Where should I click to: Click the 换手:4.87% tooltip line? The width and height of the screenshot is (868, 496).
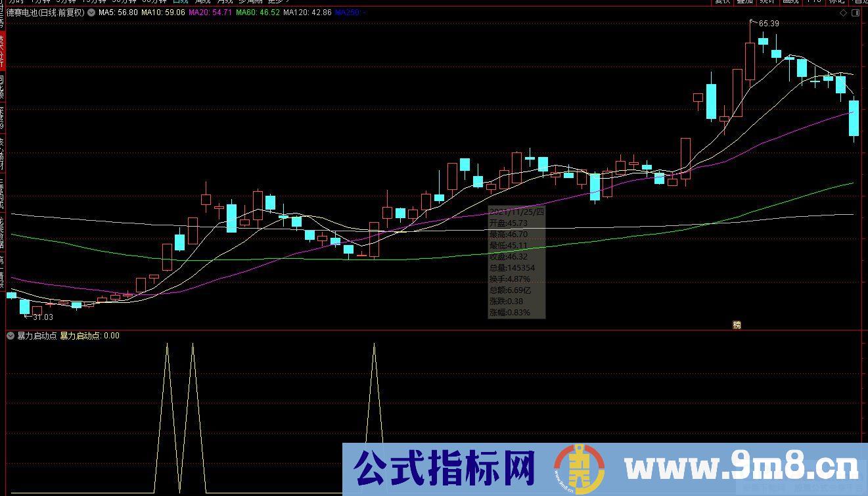pos(510,279)
